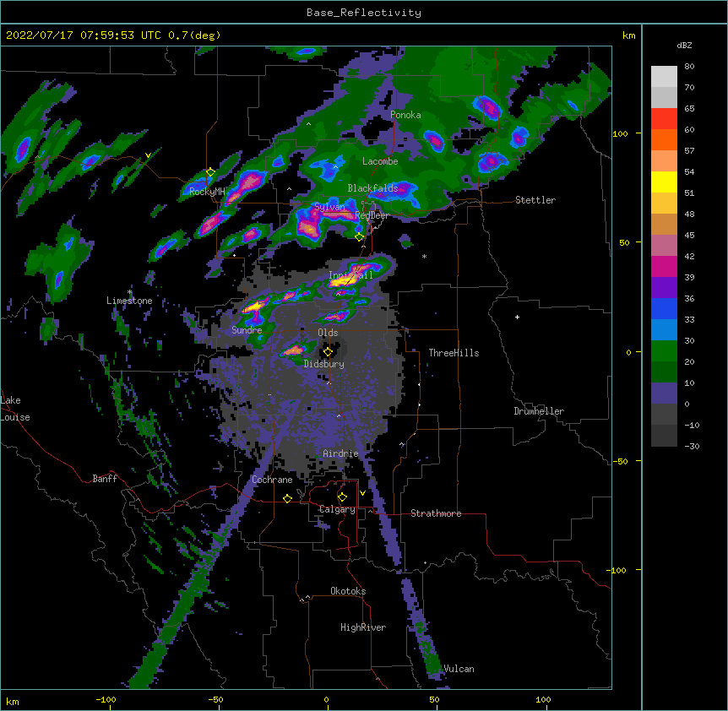
Task: Click the radar site diamond between Olds and Didsbury
Action: [x=328, y=352]
